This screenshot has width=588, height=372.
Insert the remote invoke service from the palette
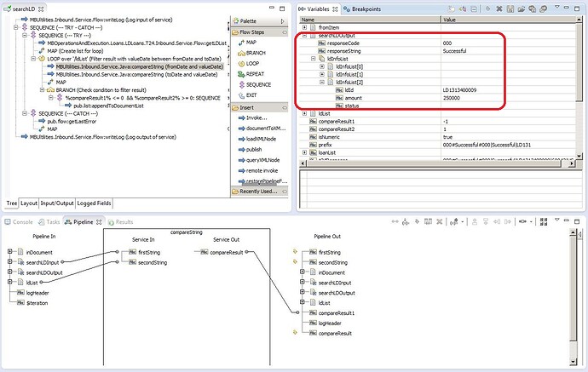coord(258,170)
